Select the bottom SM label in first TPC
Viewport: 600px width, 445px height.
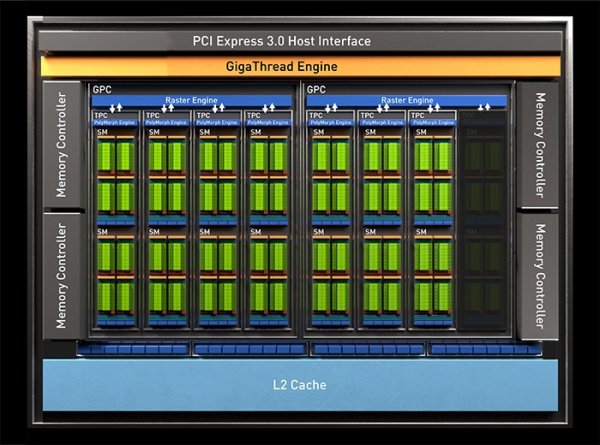pyautogui.click(x=102, y=232)
